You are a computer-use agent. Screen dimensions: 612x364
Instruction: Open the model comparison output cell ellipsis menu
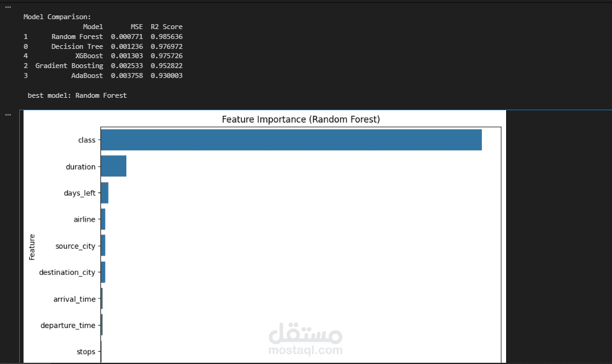(8, 7)
